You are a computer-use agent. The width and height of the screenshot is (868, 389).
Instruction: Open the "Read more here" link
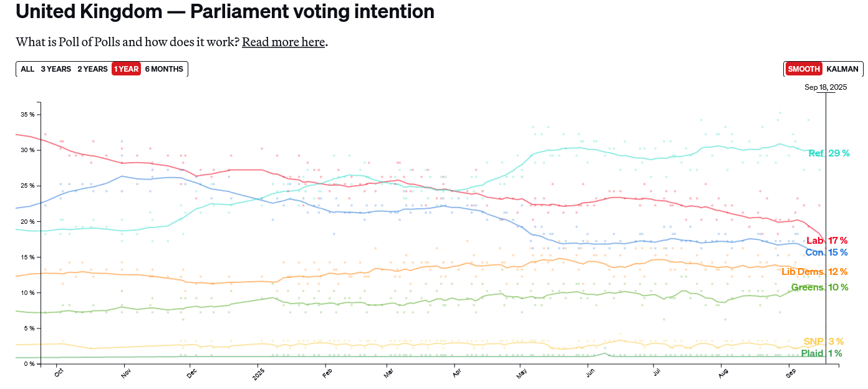click(x=283, y=42)
